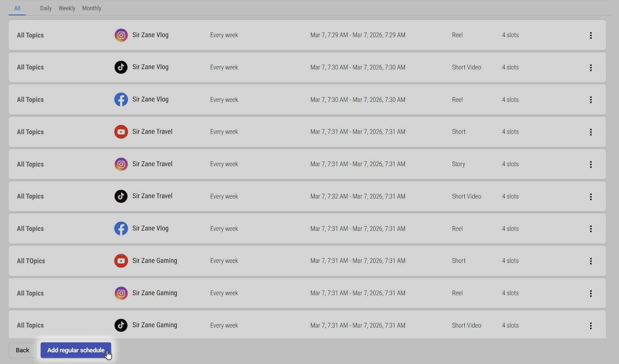This screenshot has height=364, width=619.
Task: Click Instagram icon for Sir Zane Gaming
Action: (x=121, y=293)
